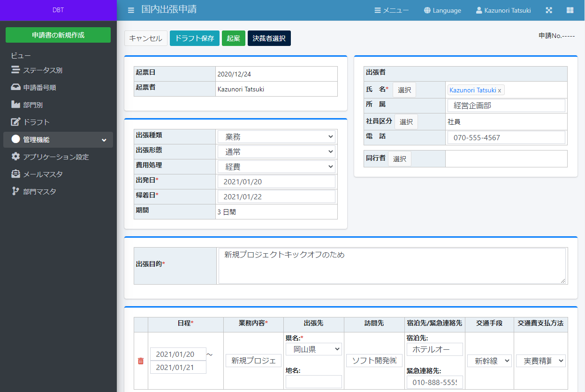Click 選択 button next to 同行者
The image size is (585, 392).
[x=400, y=158]
